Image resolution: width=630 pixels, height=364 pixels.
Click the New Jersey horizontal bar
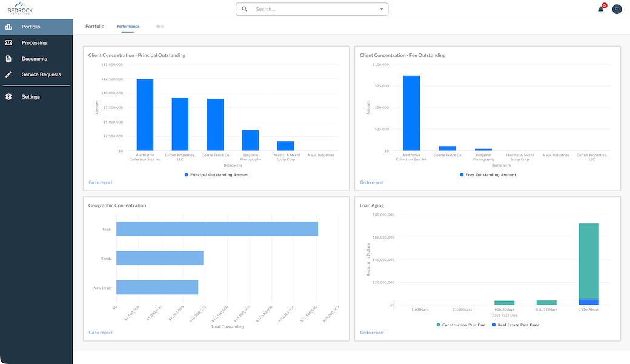pos(157,287)
